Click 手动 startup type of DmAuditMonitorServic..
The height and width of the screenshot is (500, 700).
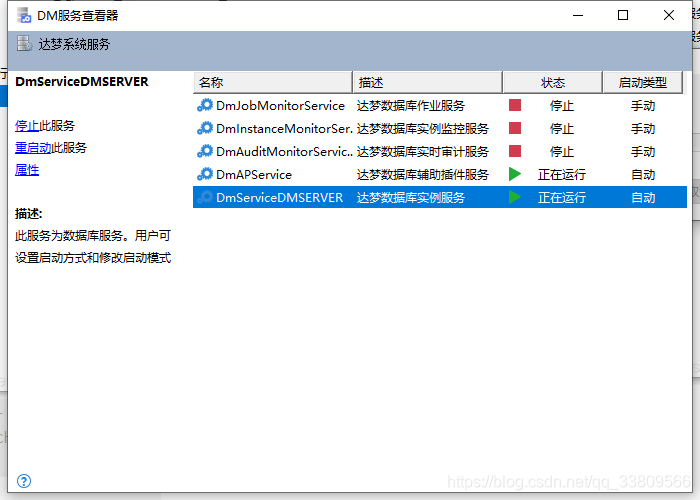click(x=643, y=151)
